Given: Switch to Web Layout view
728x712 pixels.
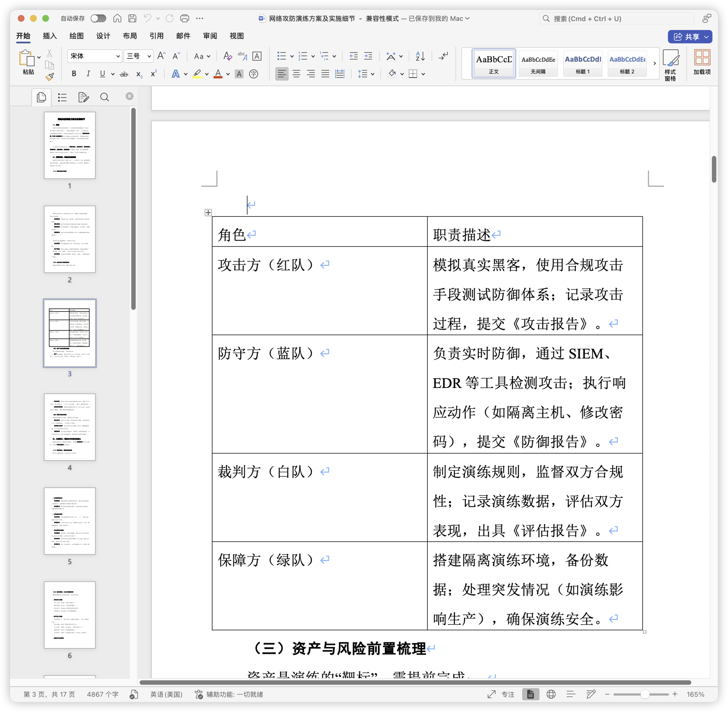Looking at the screenshot, I should click(551, 694).
